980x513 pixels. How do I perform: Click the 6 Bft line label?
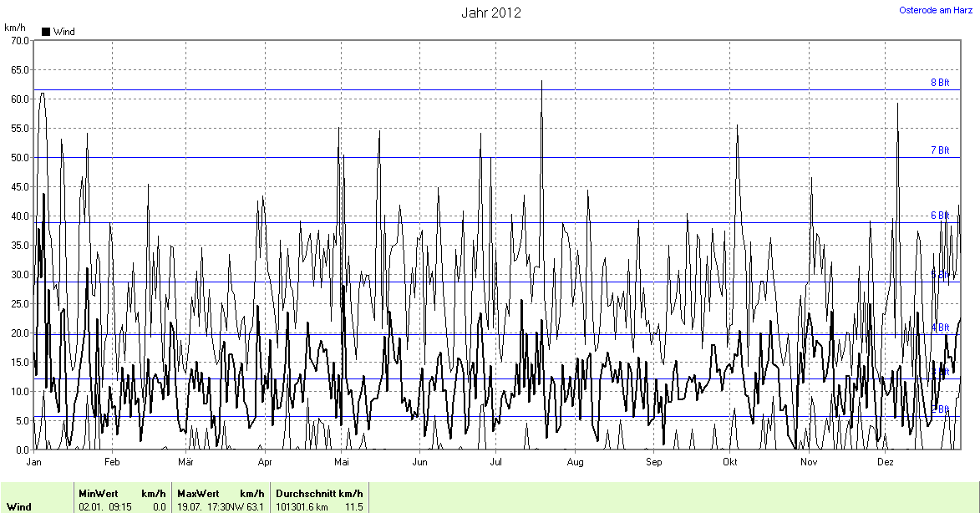click(x=940, y=216)
